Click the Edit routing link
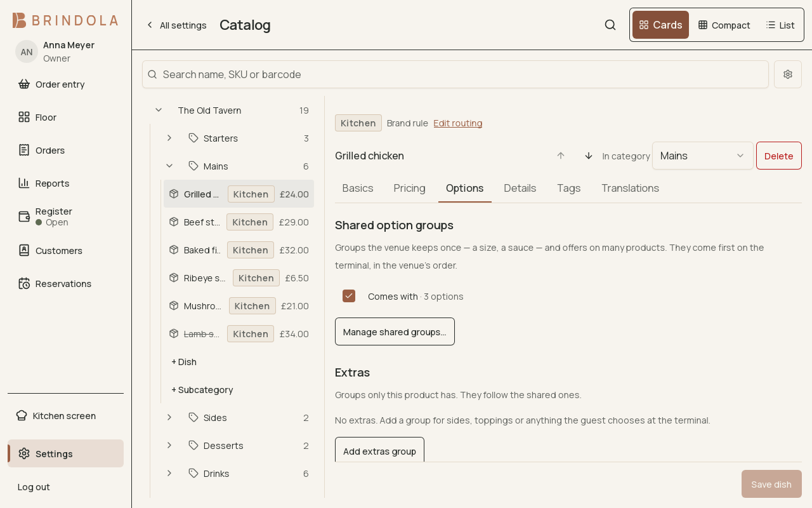The image size is (812, 508). click(x=458, y=123)
